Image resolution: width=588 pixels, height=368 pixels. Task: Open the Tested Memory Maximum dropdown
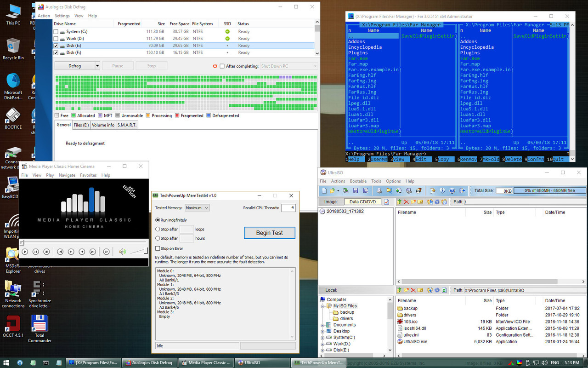click(197, 208)
